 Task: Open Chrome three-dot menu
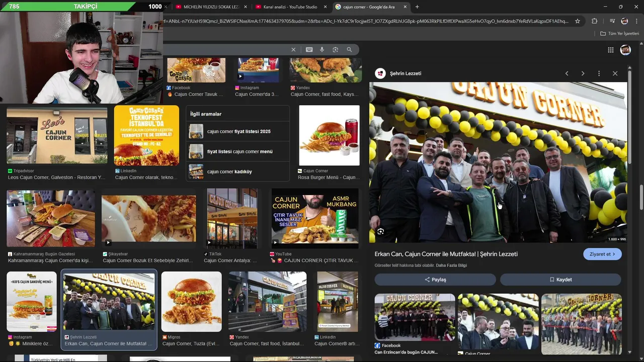tap(636, 21)
